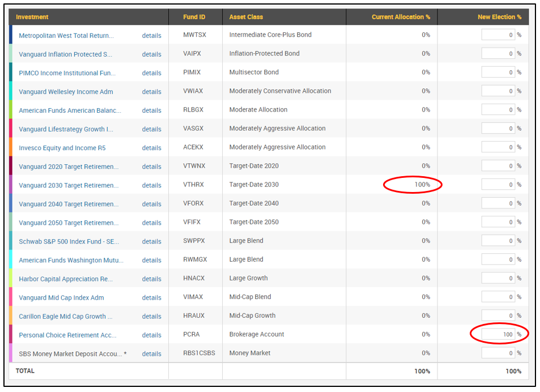Open Schwab S&P 500 Index Fund link
The height and width of the screenshot is (392, 540).
click(x=69, y=241)
